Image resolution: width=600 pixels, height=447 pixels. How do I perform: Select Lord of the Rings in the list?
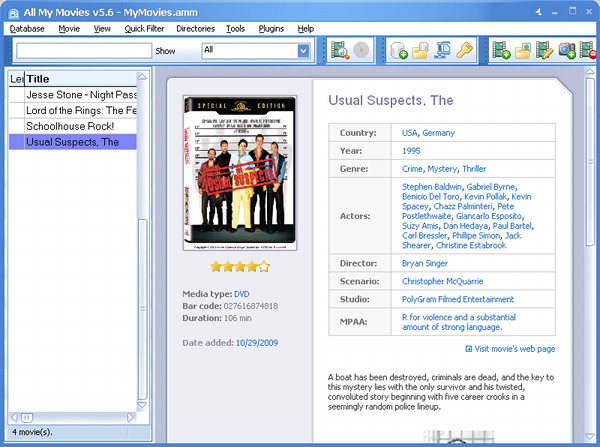point(73,110)
